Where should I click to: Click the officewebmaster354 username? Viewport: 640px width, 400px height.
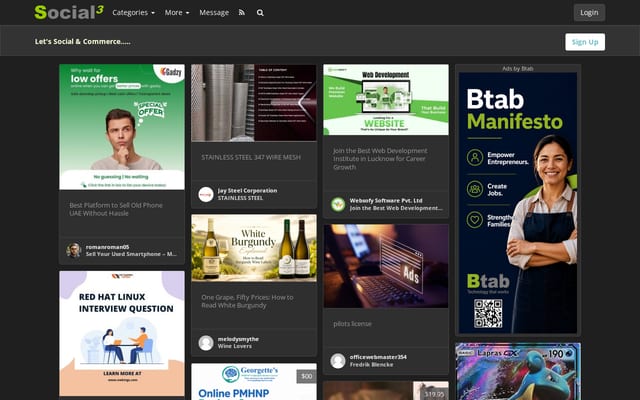pyautogui.click(x=378, y=357)
